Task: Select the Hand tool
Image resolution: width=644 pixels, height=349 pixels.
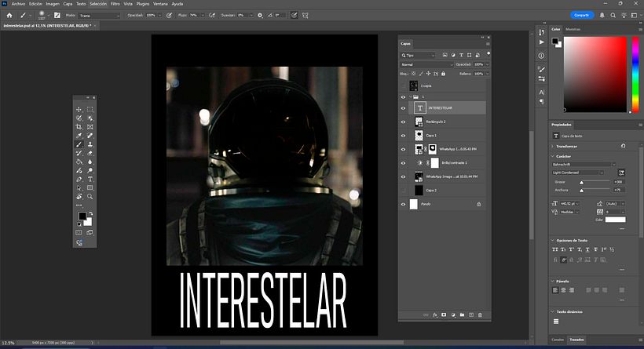Action: [x=79, y=196]
